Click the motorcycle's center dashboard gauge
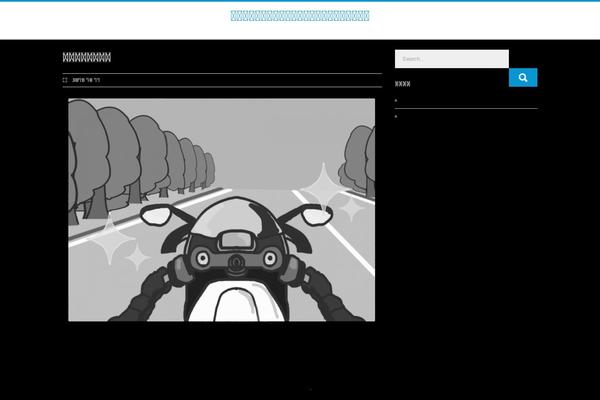This screenshot has height=400, width=600. point(236,239)
